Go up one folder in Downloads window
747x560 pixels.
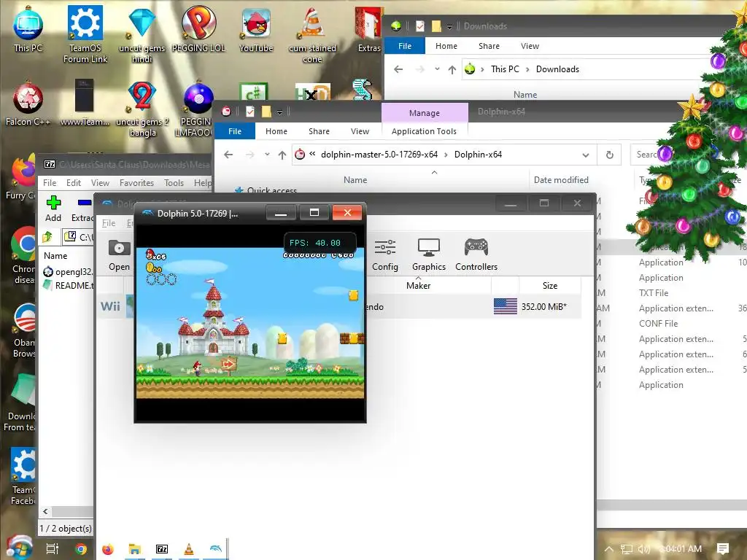point(452,69)
